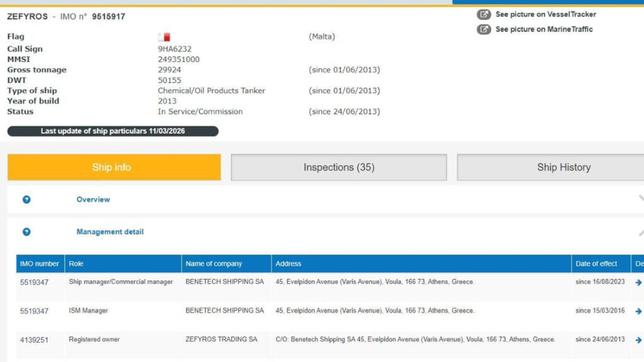644x362 pixels.
Task: Click IMO 5519347 in ISM Manager row
Action: pyautogui.click(x=34, y=312)
